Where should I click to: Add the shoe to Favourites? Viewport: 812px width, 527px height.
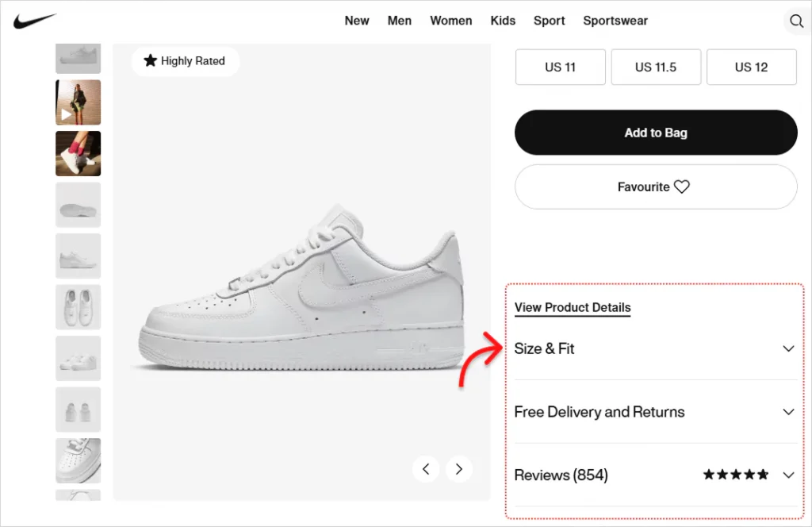pos(656,187)
